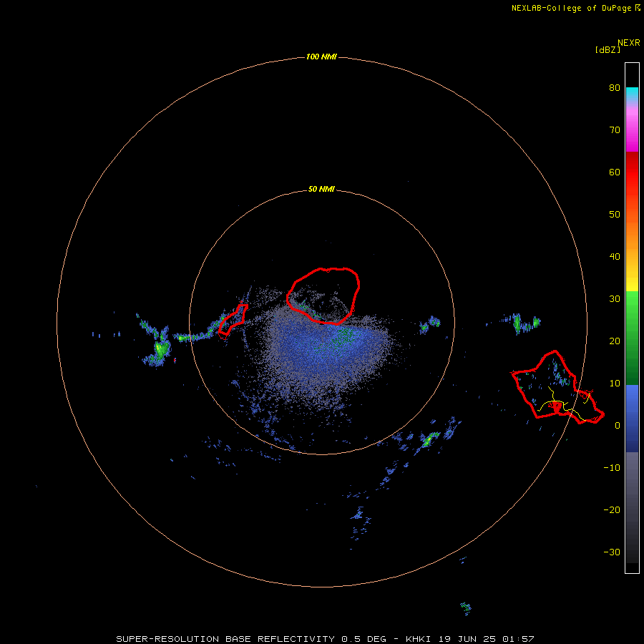Image resolution: width=644 pixels, height=644 pixels.
Task: Select the 70 dBZ scale label
Action: [x=615, y=130]
